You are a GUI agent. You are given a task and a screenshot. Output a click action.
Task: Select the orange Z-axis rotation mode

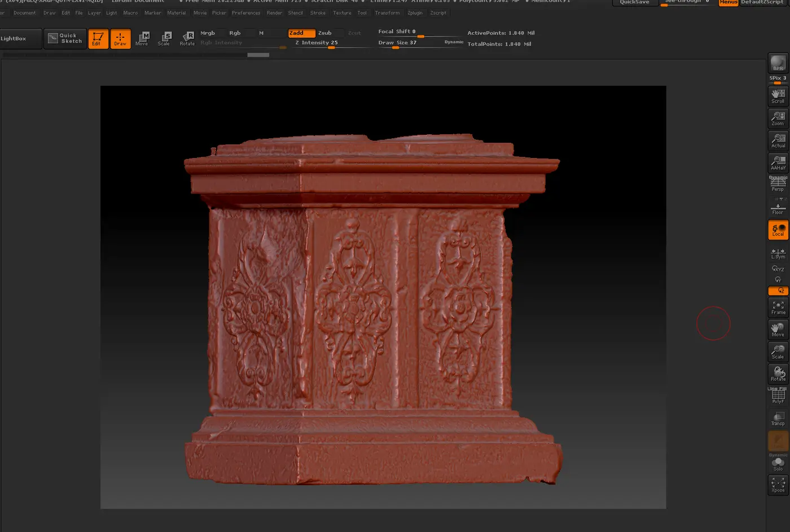pos(778,291)
